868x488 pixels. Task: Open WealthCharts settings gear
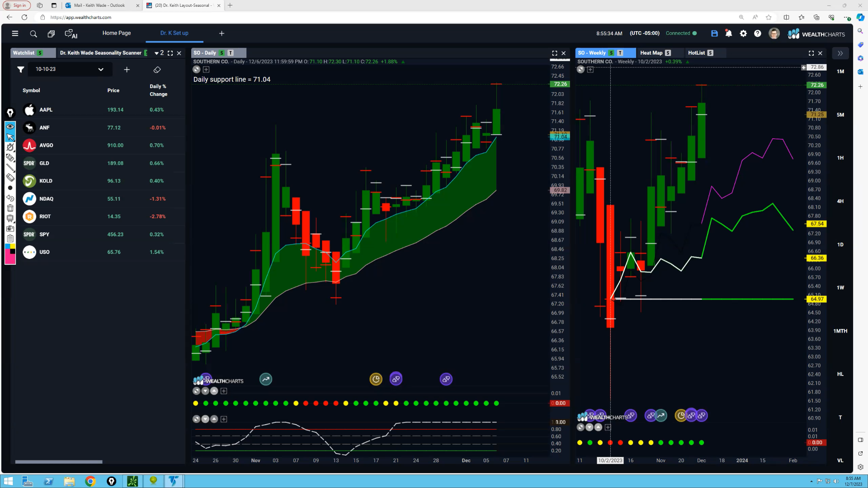point(743,33)
